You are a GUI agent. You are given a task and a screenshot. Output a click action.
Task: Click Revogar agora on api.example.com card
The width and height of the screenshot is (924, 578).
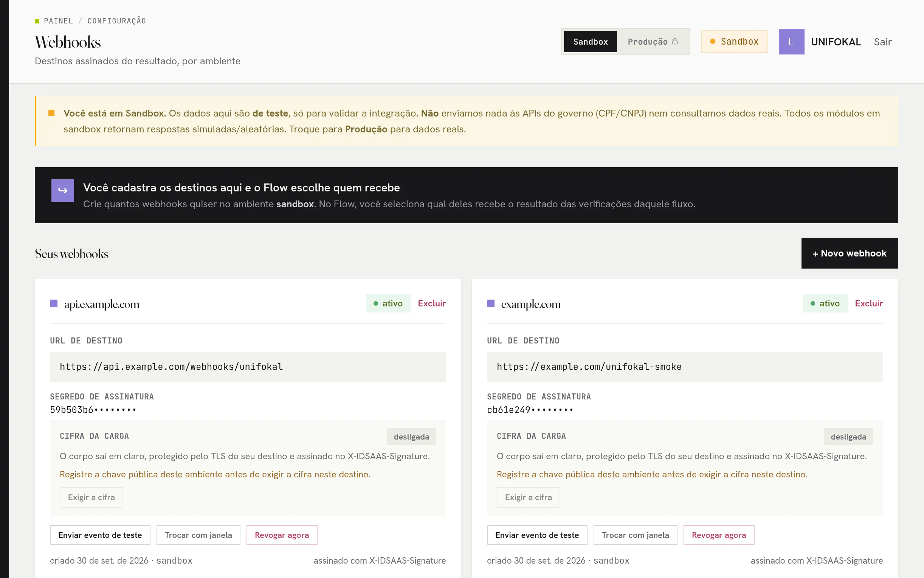click(x=282, y=535)
